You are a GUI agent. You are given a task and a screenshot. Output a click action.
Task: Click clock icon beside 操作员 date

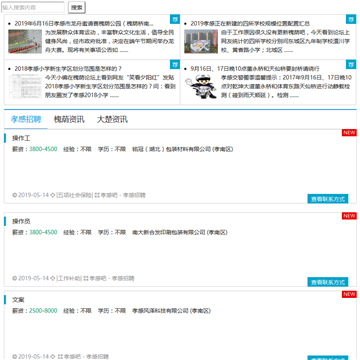pos(15,278)
